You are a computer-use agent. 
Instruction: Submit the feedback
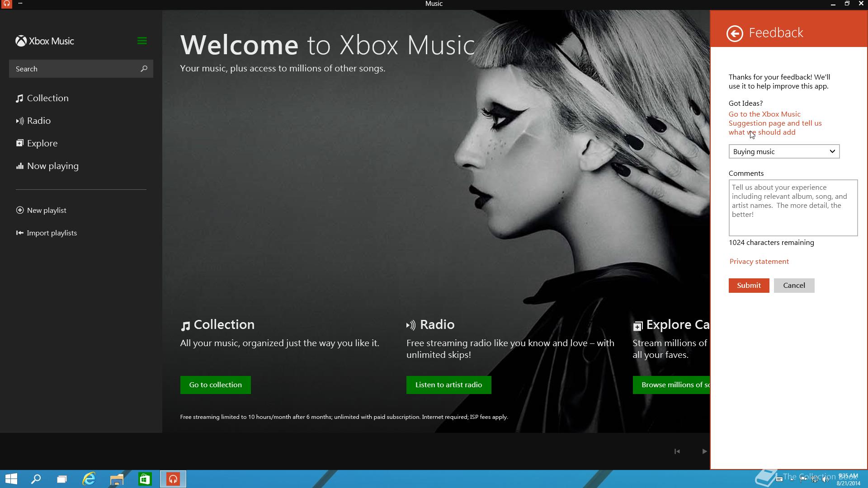[x=749, y=285]
